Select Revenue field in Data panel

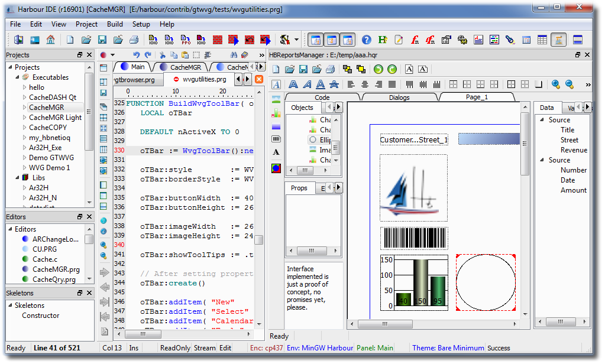point(574,150)
